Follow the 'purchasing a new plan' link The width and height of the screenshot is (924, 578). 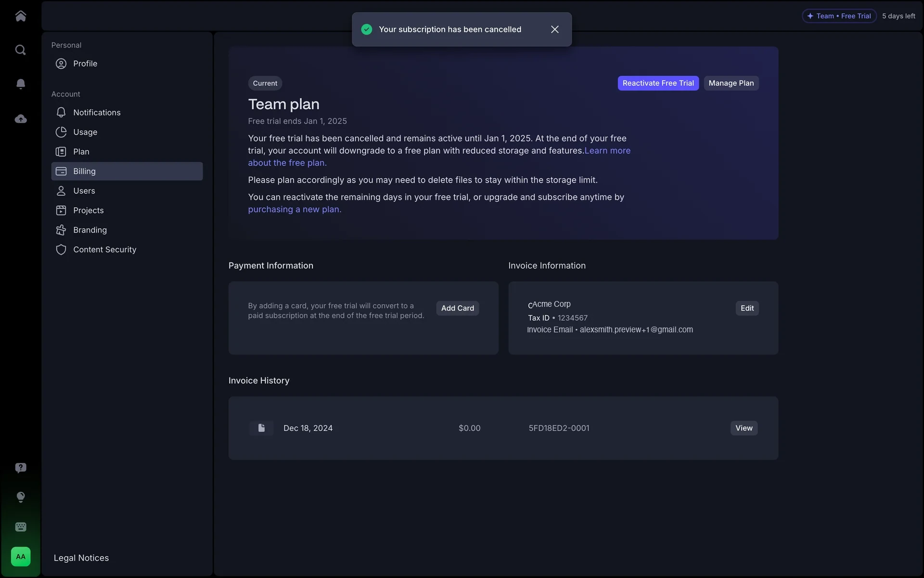pos(295,210)
